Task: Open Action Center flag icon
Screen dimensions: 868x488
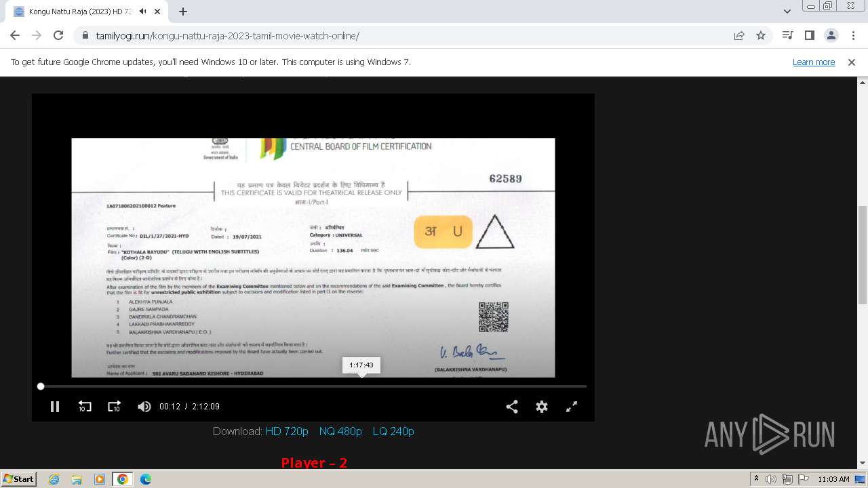Action: 803,479
